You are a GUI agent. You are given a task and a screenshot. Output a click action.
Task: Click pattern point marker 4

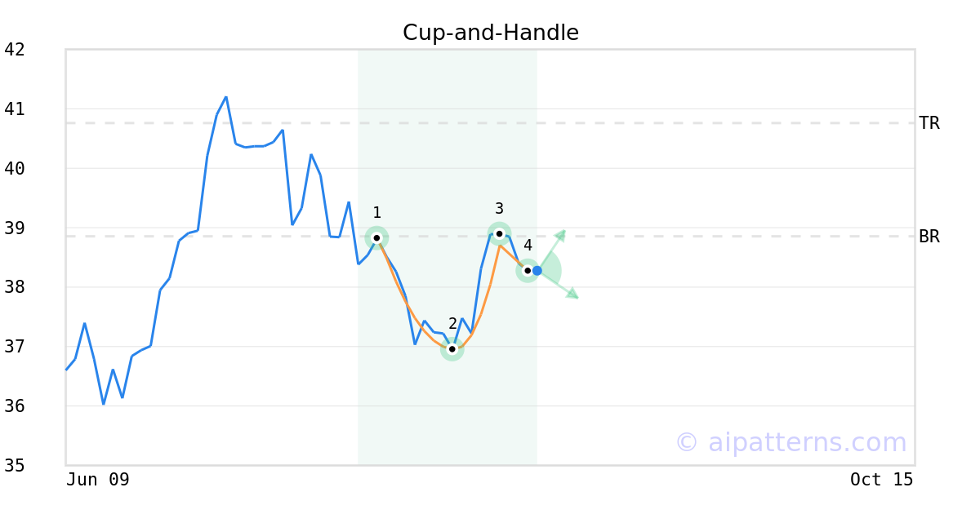[x=528, y=271]
